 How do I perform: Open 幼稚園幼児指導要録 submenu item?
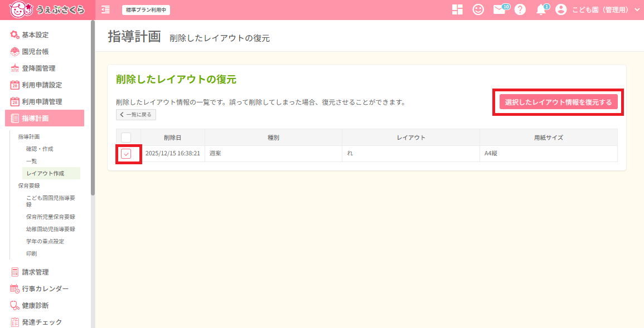[51, 229]
